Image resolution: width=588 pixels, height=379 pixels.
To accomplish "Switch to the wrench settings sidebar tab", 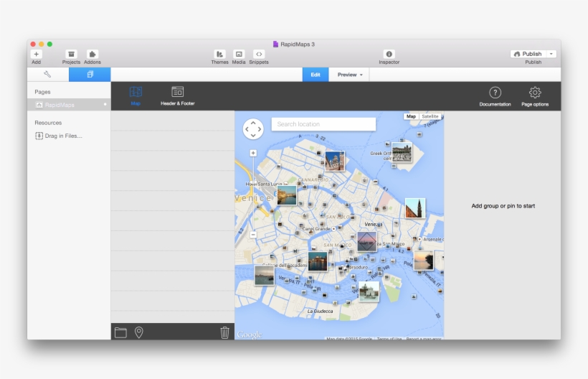I will (x=47, y=75).
